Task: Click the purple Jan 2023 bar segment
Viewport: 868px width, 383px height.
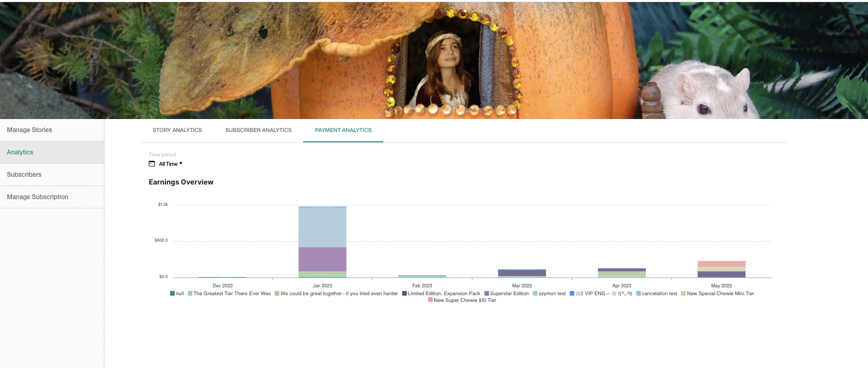Action: pyautogui.click(x=322, y=259)
